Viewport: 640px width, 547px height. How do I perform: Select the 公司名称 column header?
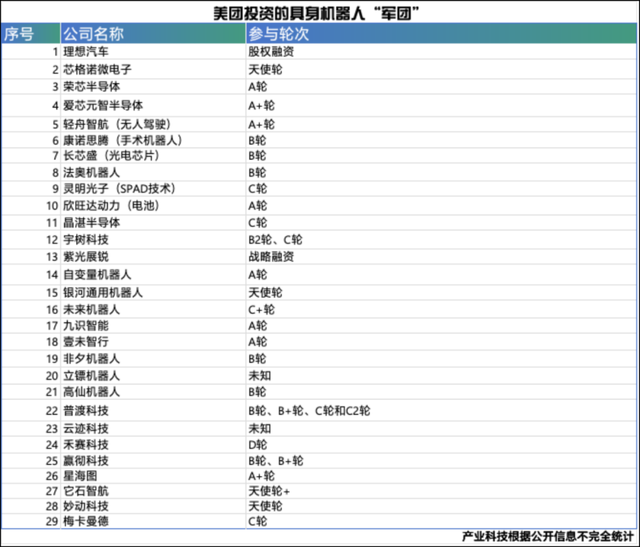pos(153,33)
